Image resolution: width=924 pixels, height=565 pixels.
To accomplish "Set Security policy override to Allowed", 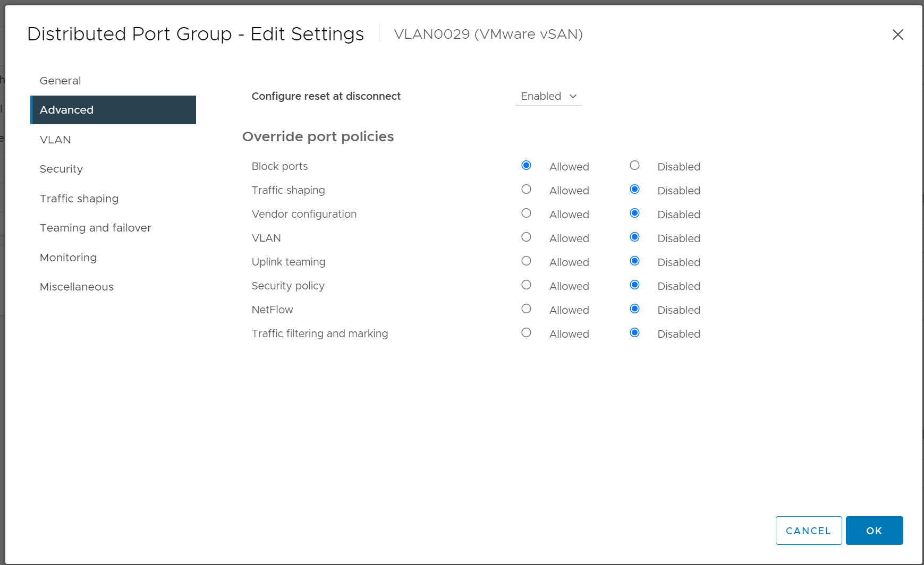I will coord(526,285).
